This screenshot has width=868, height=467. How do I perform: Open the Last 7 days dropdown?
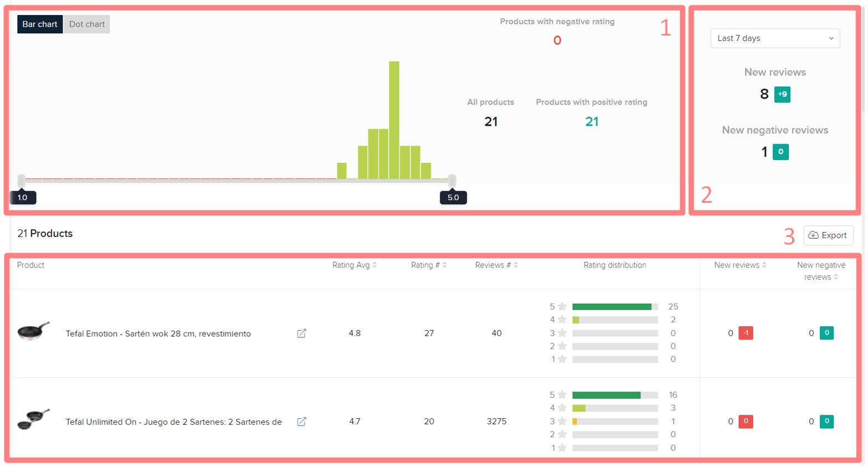[774, 38]
